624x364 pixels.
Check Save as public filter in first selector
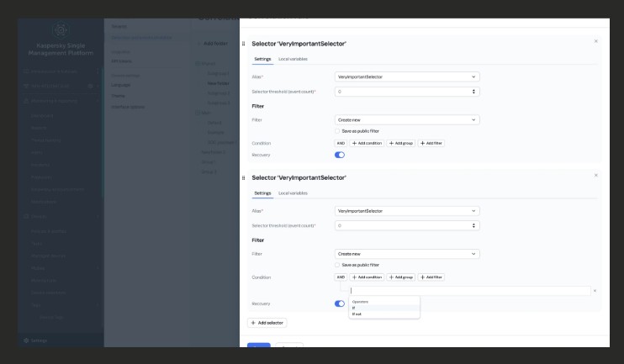coord(338,131)
